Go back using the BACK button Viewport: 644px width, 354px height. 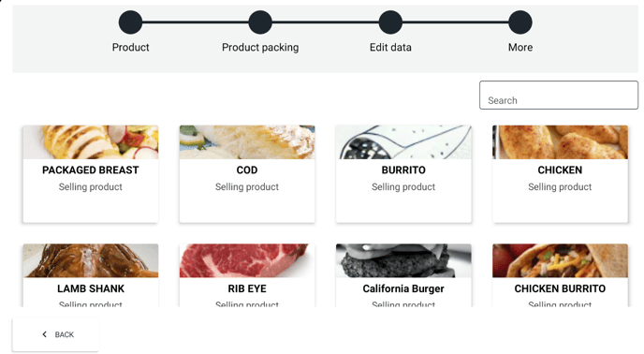(x=55, y=334)
